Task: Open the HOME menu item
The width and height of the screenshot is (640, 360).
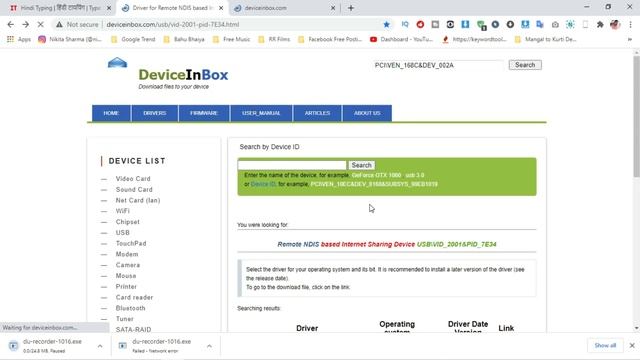Action: (111, 113)
